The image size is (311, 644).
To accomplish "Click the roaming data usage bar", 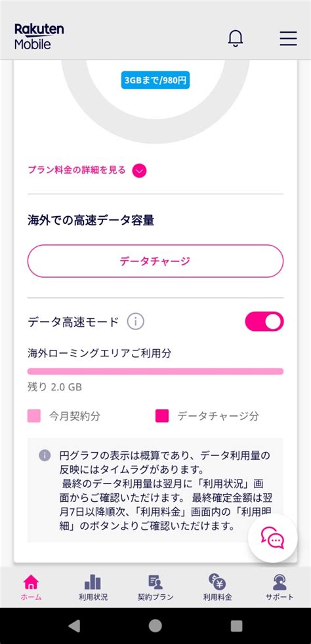I will coord(155,371).
